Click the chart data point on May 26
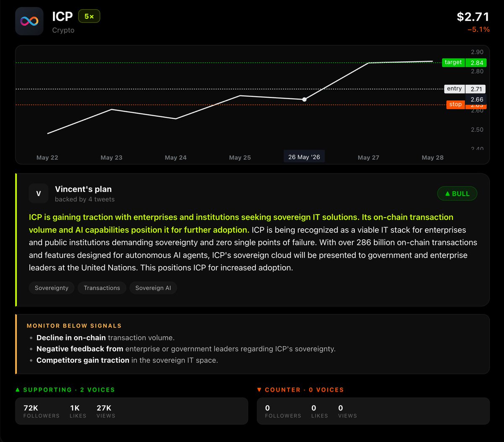 point(304,99)
